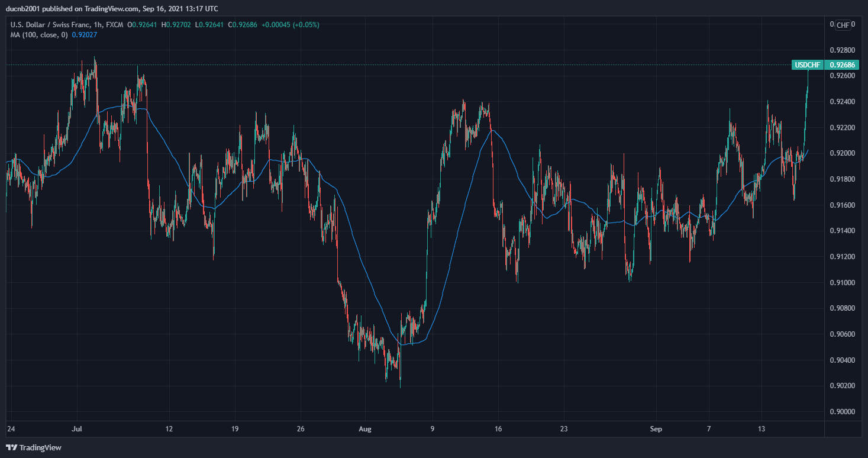The width and height of the screenshot is (868, 458).
Task: Click the 9 date label on the time axis
Action: pos(432,428)
